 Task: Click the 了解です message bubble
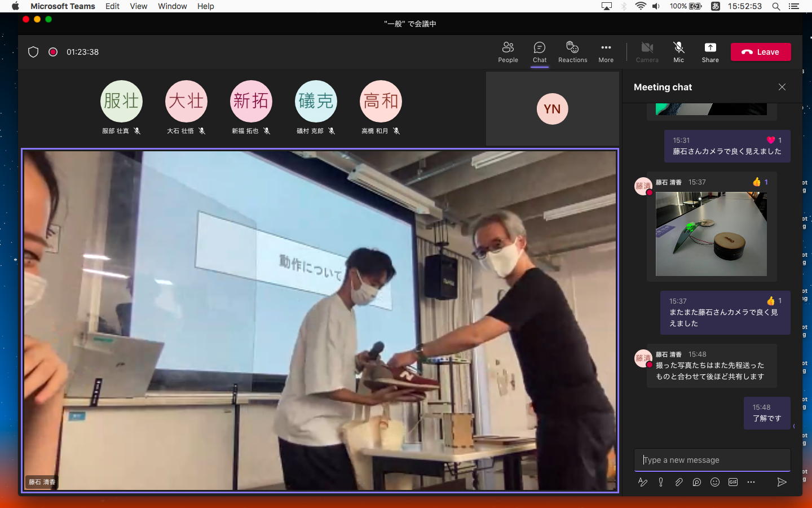[767, 413]
